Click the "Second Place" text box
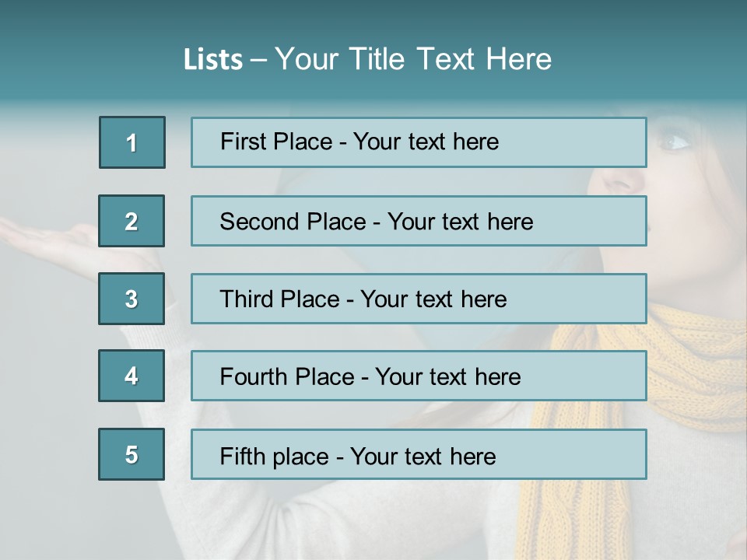Image resolution: width=747 pixels, height=560 pixels. tap(419, 221)
